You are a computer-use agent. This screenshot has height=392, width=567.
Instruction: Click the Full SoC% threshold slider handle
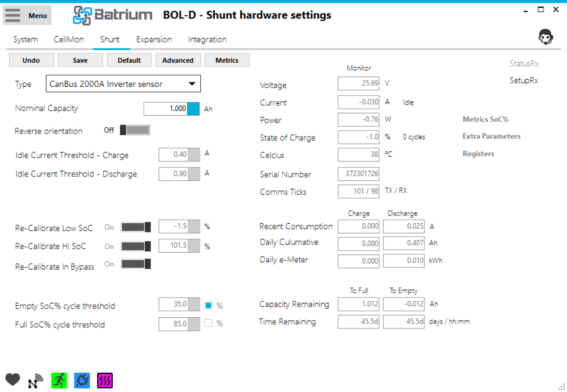pyautogui.click(x=194, y=324)
